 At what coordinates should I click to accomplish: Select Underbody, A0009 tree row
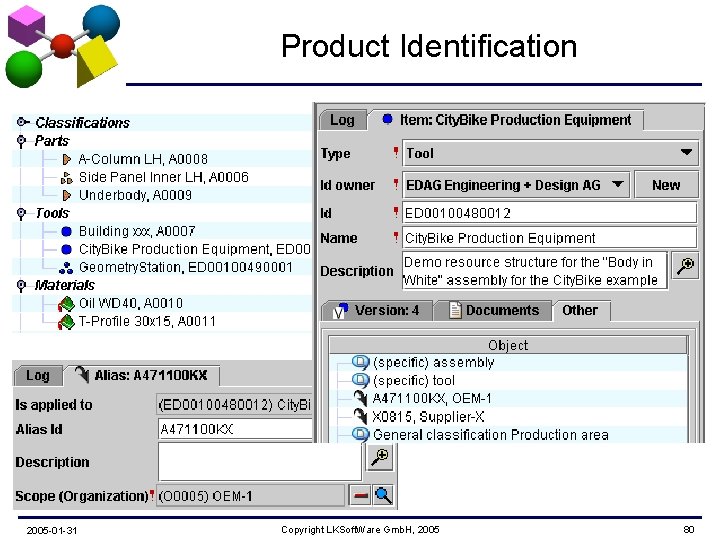(x=135, y=195)
